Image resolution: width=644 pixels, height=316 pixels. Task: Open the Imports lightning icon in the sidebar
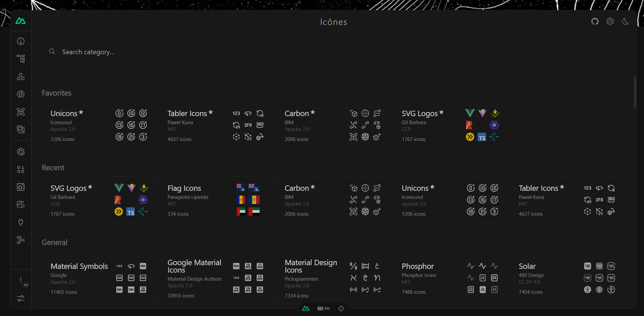tap(21, 94)
